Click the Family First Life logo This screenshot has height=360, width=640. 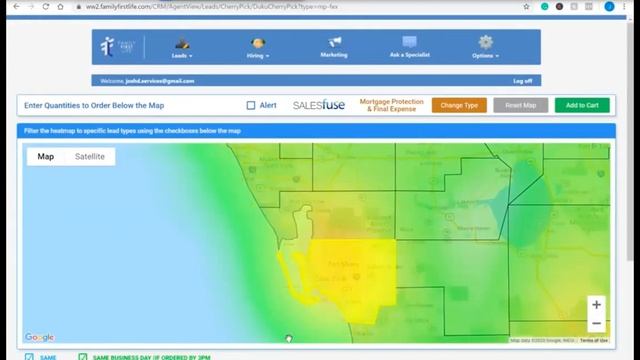tap(118, 47)
